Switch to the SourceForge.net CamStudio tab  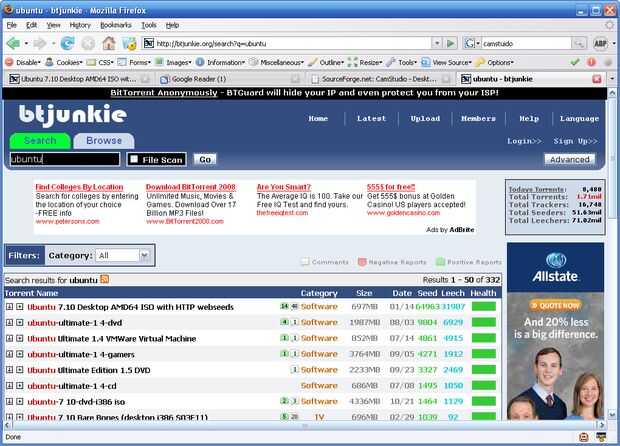(x=380, y=79)
